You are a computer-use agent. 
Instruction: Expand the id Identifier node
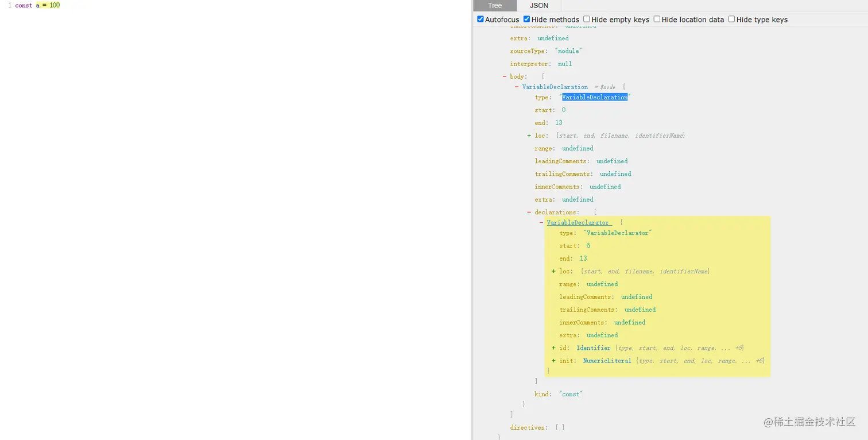(553, 348)
